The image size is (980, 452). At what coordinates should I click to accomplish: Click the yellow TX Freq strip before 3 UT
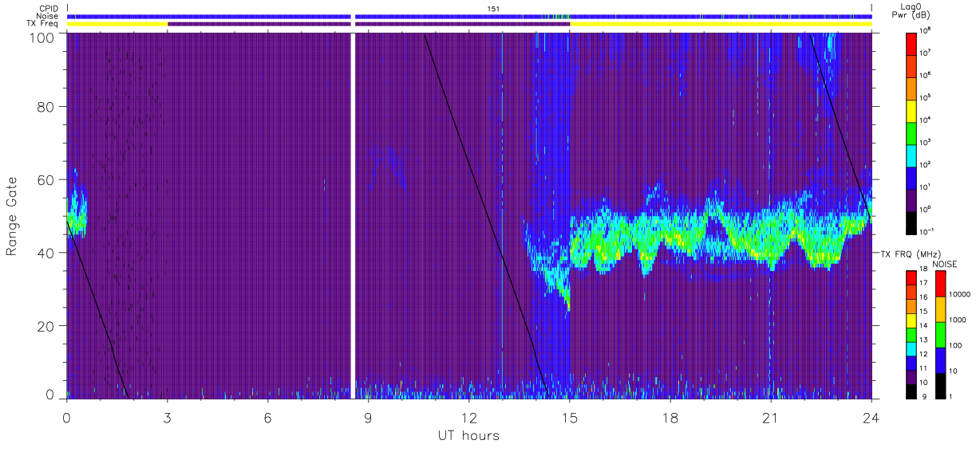[117, 24]
